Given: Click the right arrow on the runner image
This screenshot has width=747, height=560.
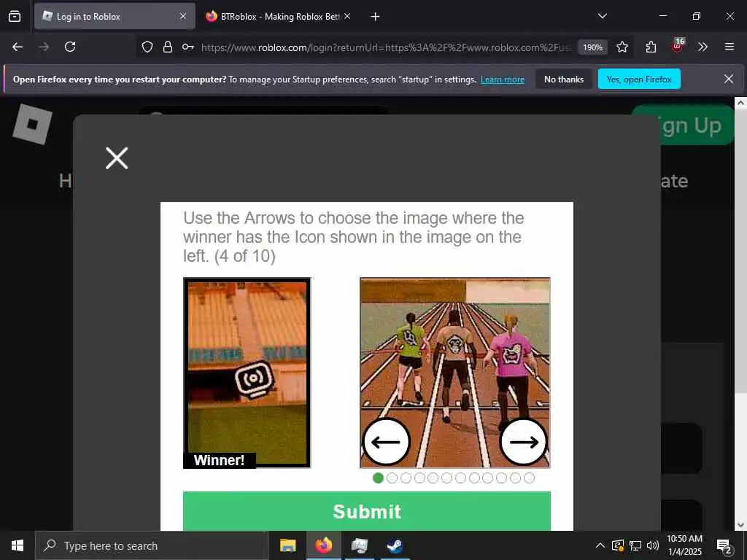Looking at the screenshot, I should pyautogui.click(x=524, y=442).
